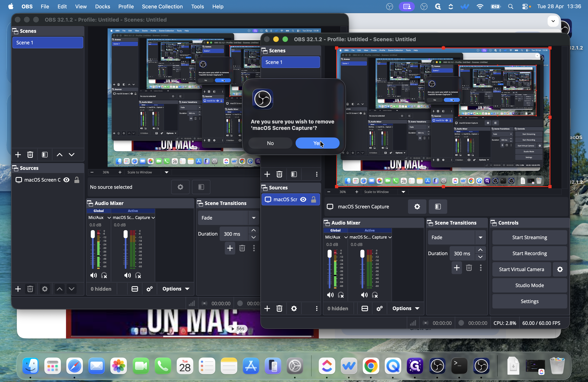
Task: Mute macOS Sc... Capture in front Audio Mixer
Action: (364, 295)
